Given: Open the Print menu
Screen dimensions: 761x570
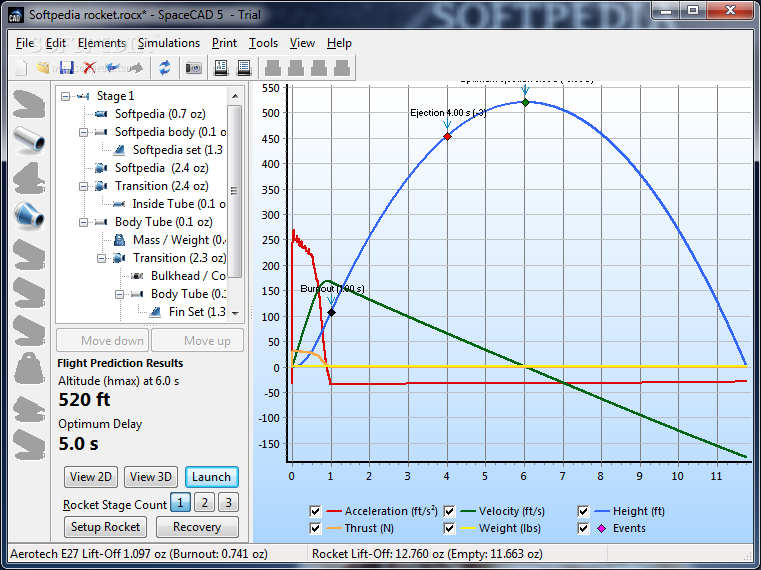Looking at the screenshot, I should point(224,43).
